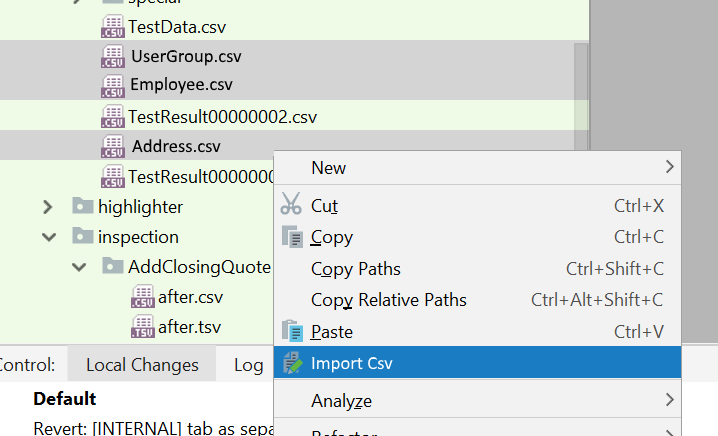
Task: Click the UserGroup.csv file icon
Action: tap(113, 56)
